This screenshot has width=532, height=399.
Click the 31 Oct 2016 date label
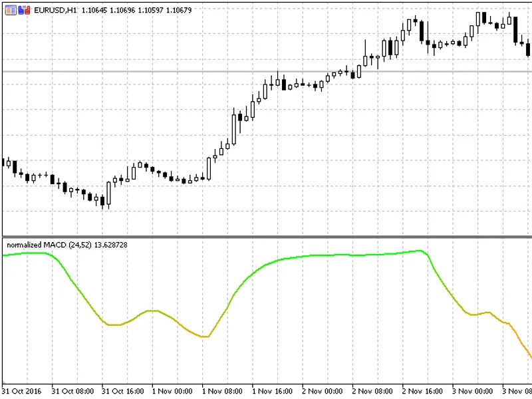tap(22, 391)
